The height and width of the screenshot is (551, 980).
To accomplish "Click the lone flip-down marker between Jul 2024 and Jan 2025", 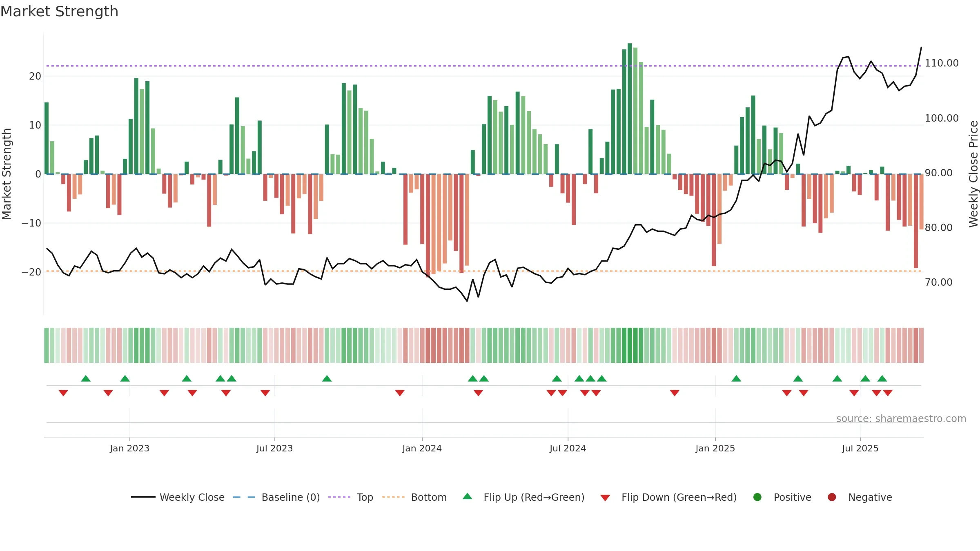I will pyautogui.click(x=675, y=393).
